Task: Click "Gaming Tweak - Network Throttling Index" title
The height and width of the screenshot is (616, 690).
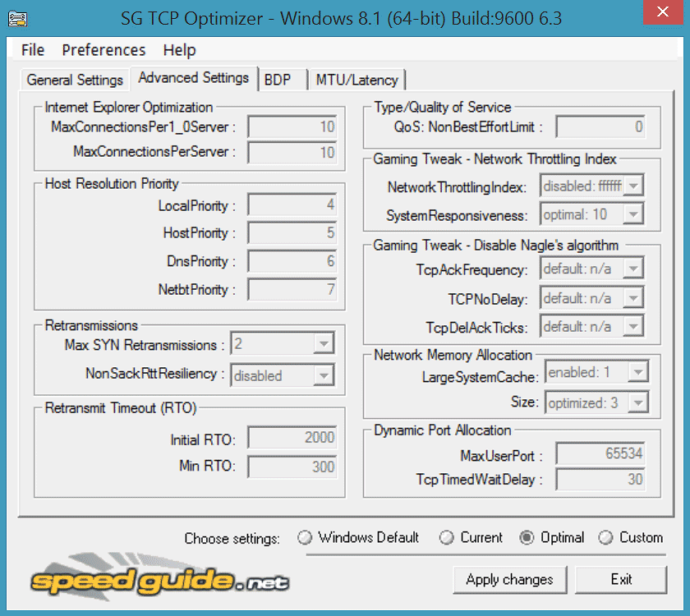Action: 494,159
